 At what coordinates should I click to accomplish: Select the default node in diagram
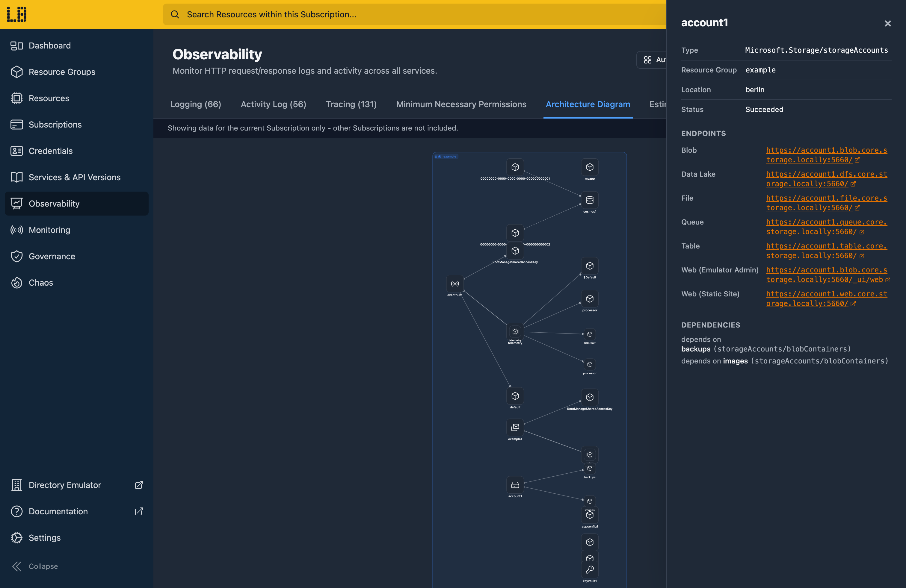(x=515, y=396)
